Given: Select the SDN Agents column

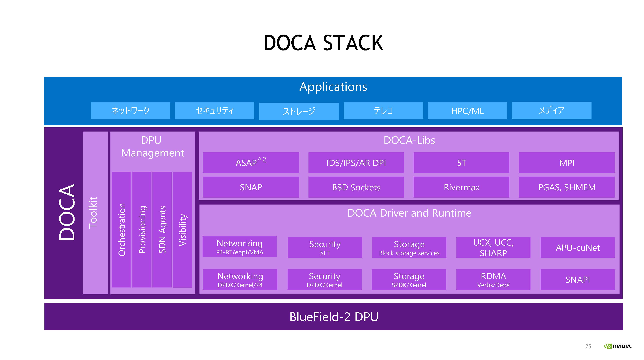Looking at the screenshot, I should [162, 230].
